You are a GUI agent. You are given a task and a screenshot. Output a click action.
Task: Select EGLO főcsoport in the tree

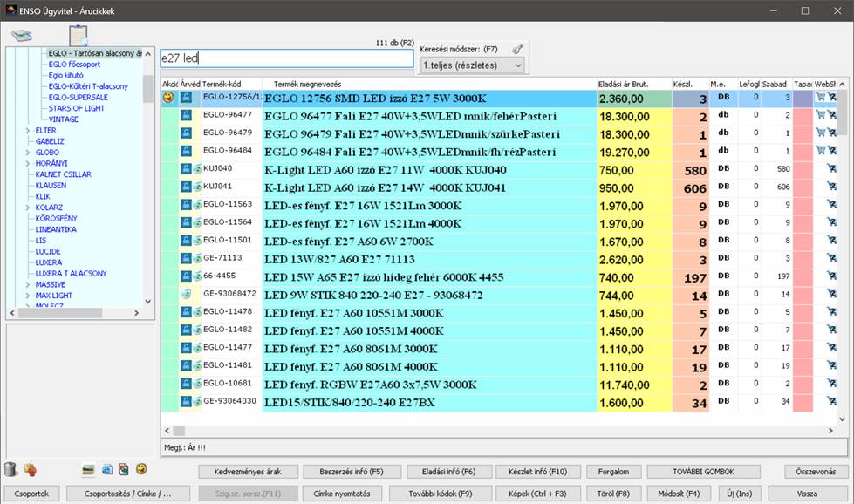point(74,65)
